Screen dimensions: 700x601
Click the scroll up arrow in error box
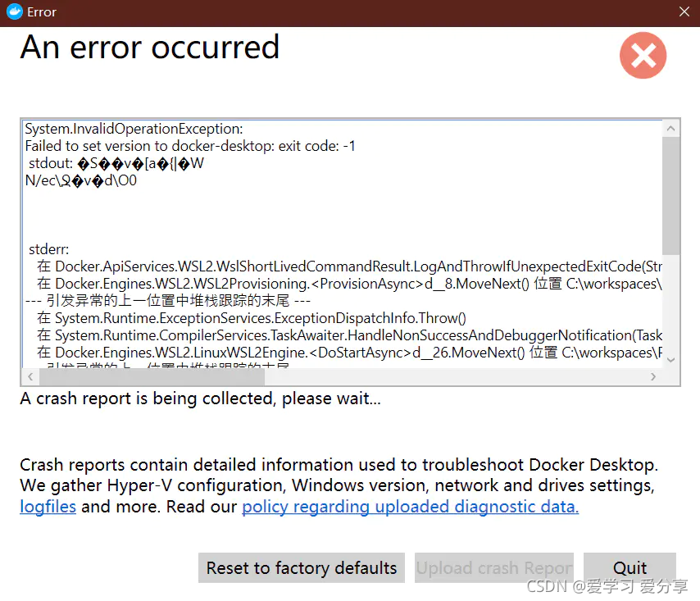(x=670, y=129)
